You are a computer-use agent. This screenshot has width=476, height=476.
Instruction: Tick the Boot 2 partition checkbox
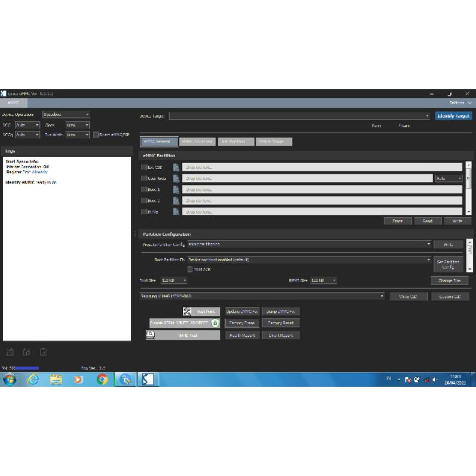click(x=144, y=201)
